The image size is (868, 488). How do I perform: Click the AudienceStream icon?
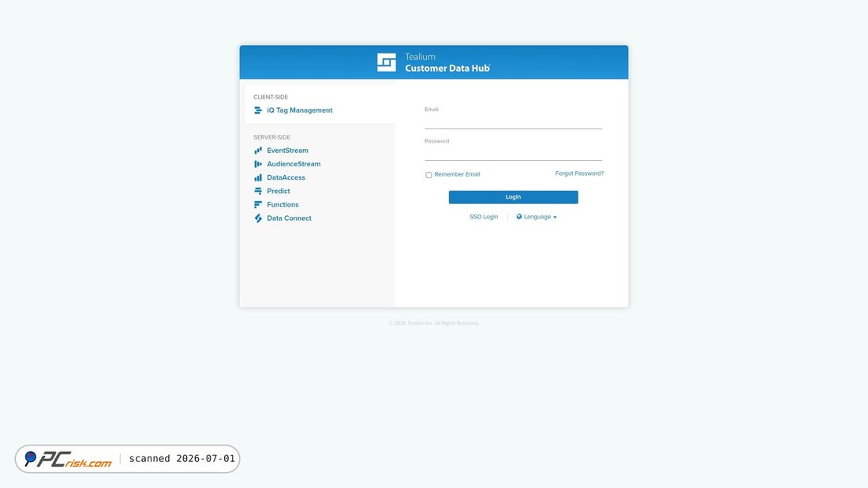(258, 164)
